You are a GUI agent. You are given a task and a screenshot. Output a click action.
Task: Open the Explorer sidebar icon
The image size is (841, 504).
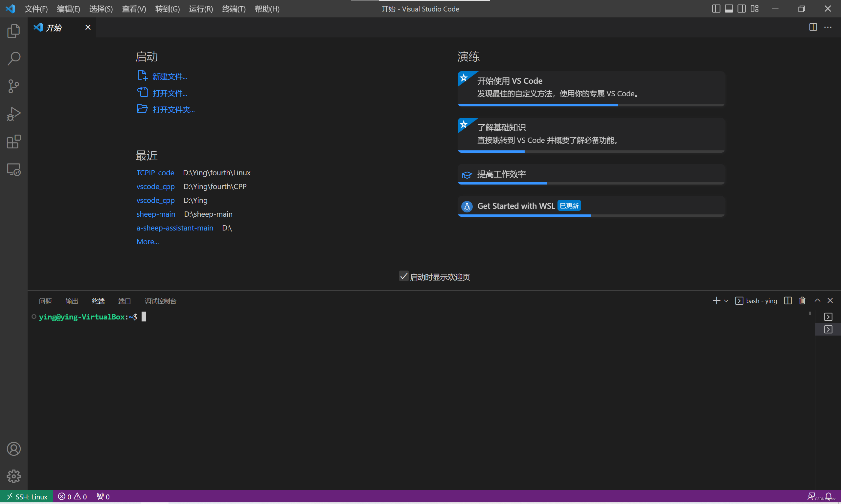tap(13, 31)
